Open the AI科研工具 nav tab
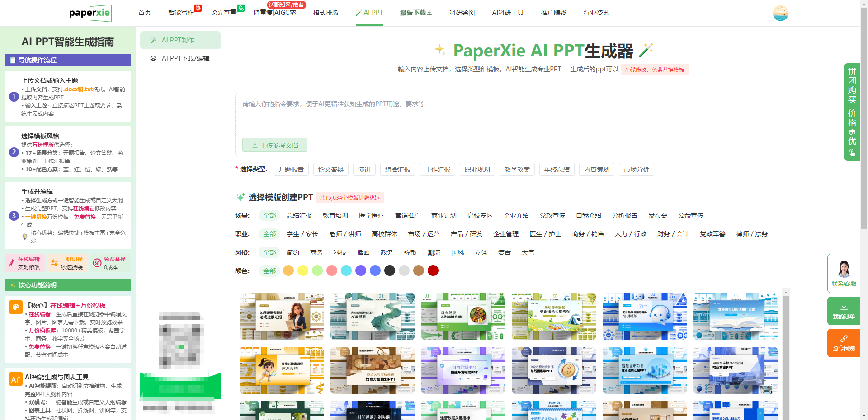This screenshot has height=420, width=868. coord(508,13)
